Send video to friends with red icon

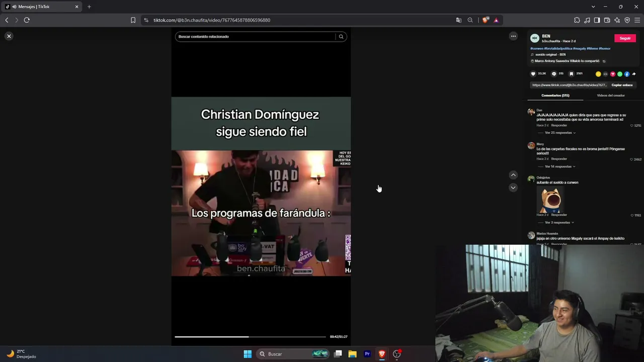(613, 74)
